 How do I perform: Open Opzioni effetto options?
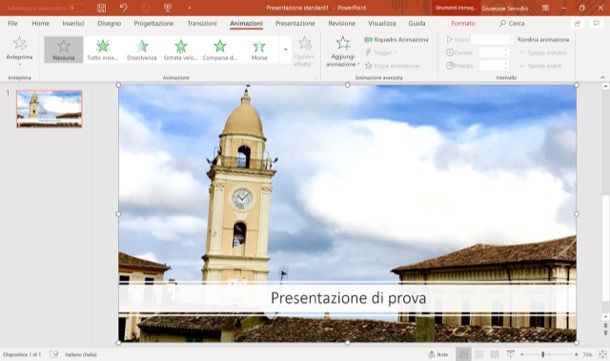tap(304, 52)
